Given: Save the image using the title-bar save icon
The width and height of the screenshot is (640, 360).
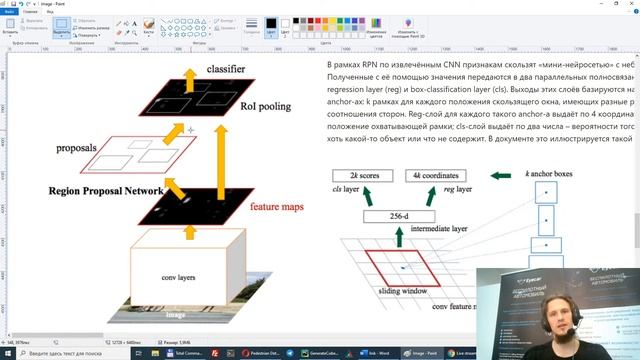Looking at the screenshot, I should 13,4.
